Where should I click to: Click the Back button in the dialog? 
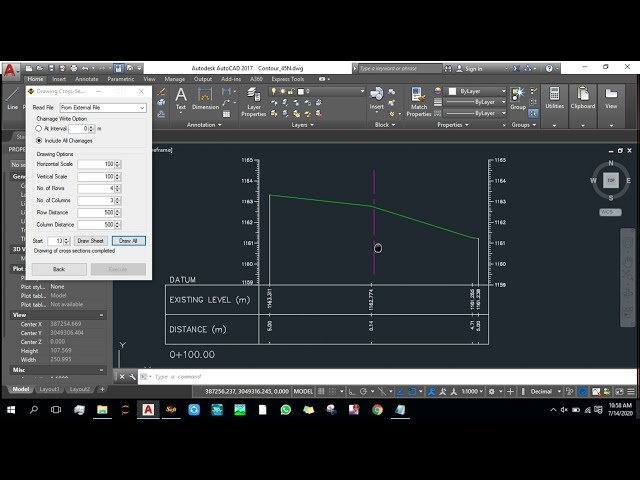(59, 269)
